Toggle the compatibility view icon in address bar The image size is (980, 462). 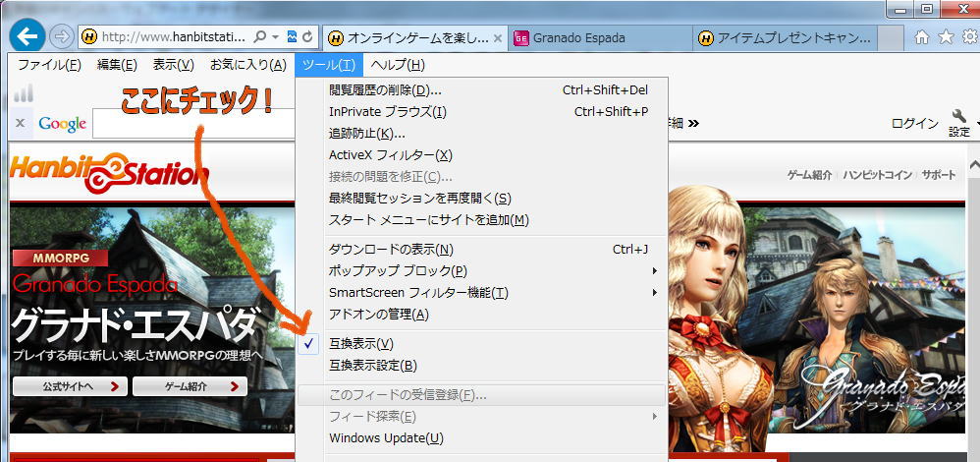(x=292, y=37)
